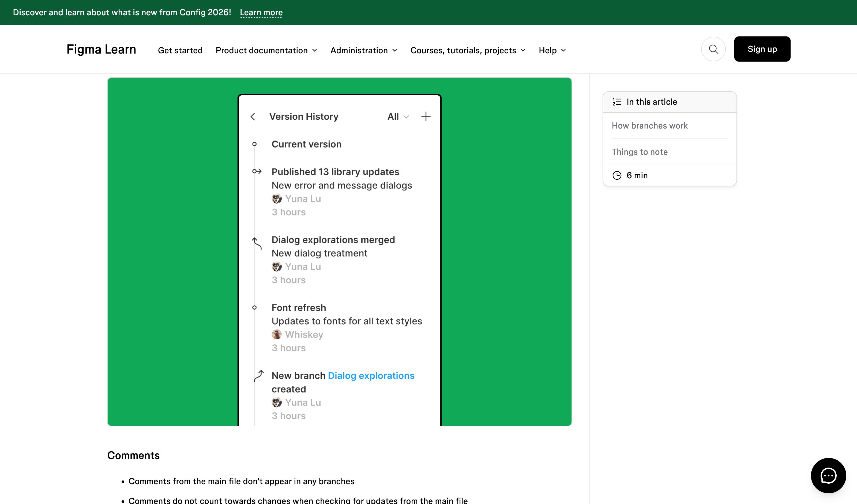Open the chat support bubble
Image resolution: width=857 pixels, height=504 pixels.
pos(828,475)
